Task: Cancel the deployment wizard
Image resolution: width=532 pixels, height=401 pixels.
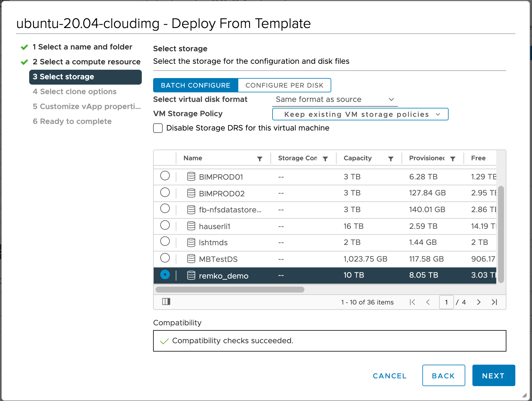Action: tap(389, 375)
